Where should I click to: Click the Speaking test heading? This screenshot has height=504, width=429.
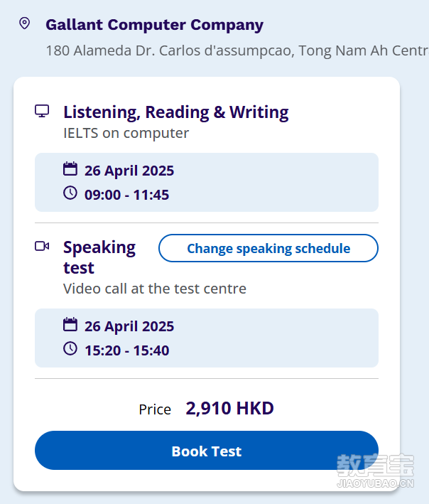[x=99, y=257]
